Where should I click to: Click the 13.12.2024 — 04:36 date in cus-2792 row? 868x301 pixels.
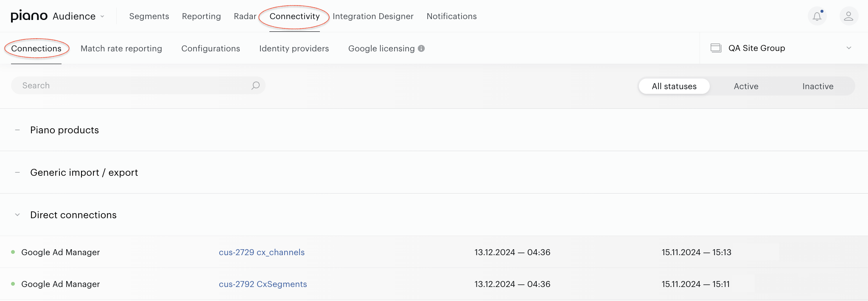point(512,284)
